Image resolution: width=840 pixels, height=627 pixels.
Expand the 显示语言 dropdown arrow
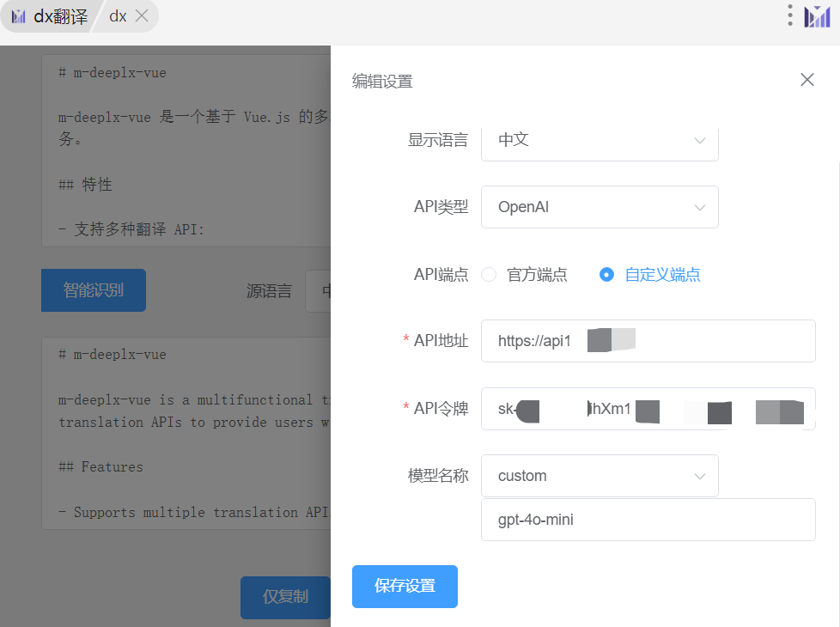click(700, 140)
